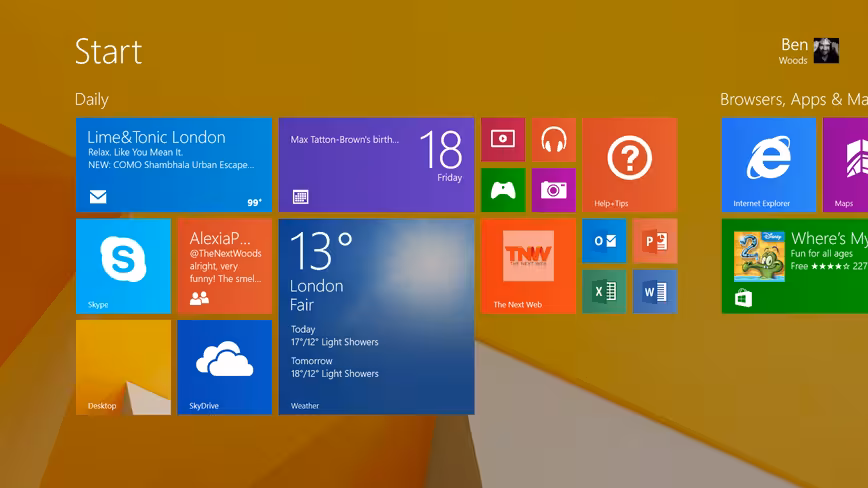Click the 13° temperature reading

point(321,251)
